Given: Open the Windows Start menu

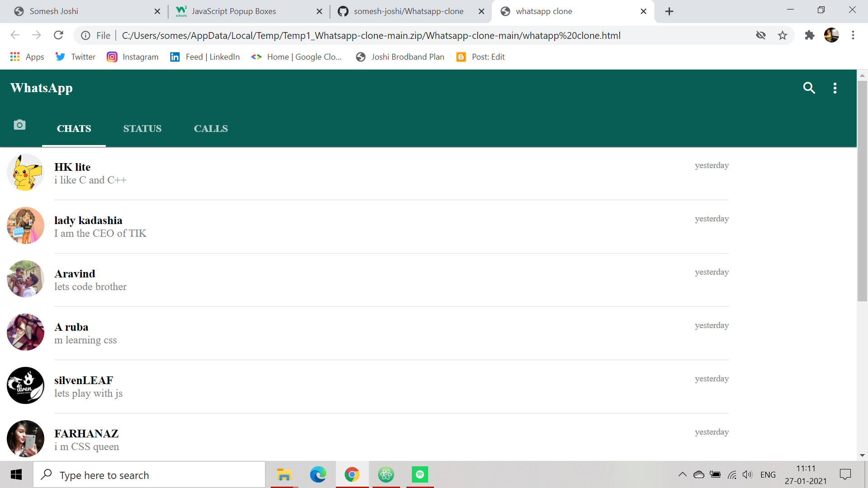Looking at the screenshot, I should point(16,474).
